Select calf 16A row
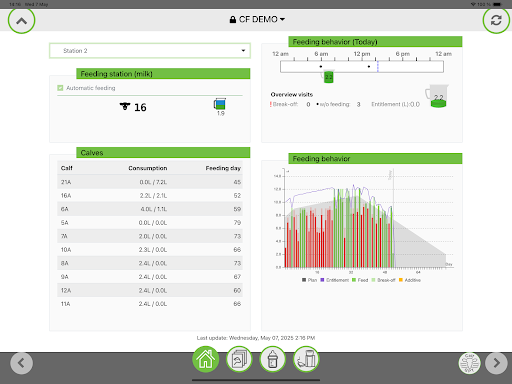512x384 pixels. point(150,196)
